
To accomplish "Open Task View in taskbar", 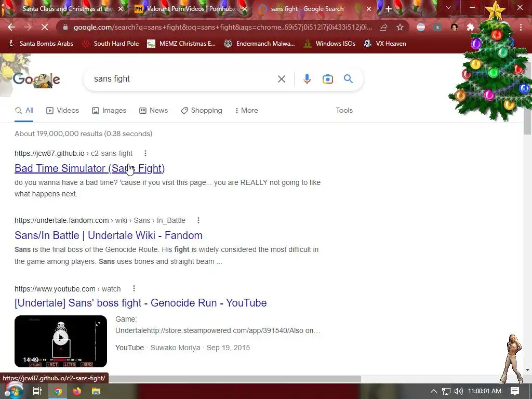I will [37, 391].
